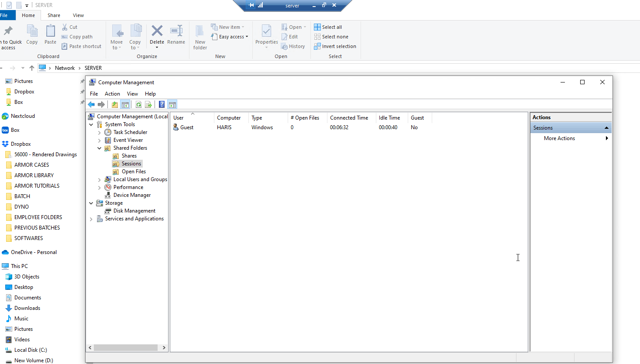Screen dimensions: 640x364
Task: Click the gray Forward arrow in Computer Management toolbar
Action: click(101, 104)
